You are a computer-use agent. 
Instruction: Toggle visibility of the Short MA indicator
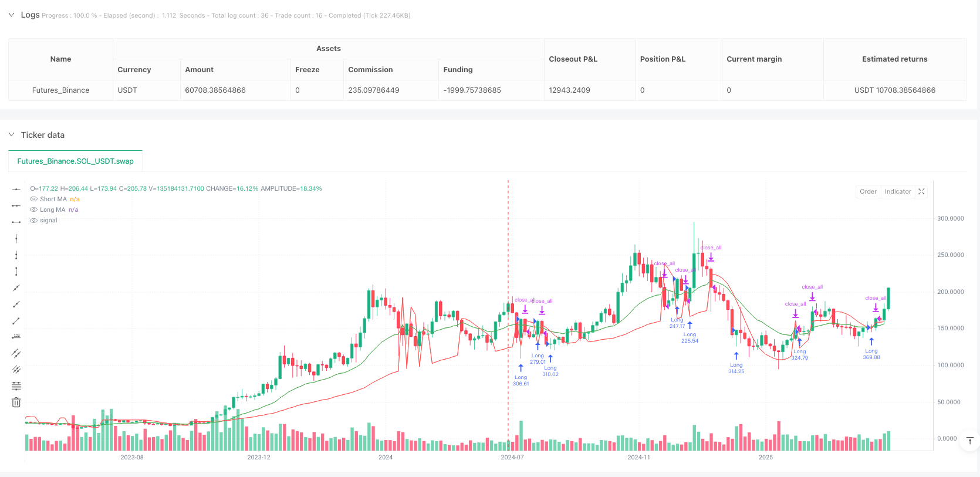tap(33, 199)
